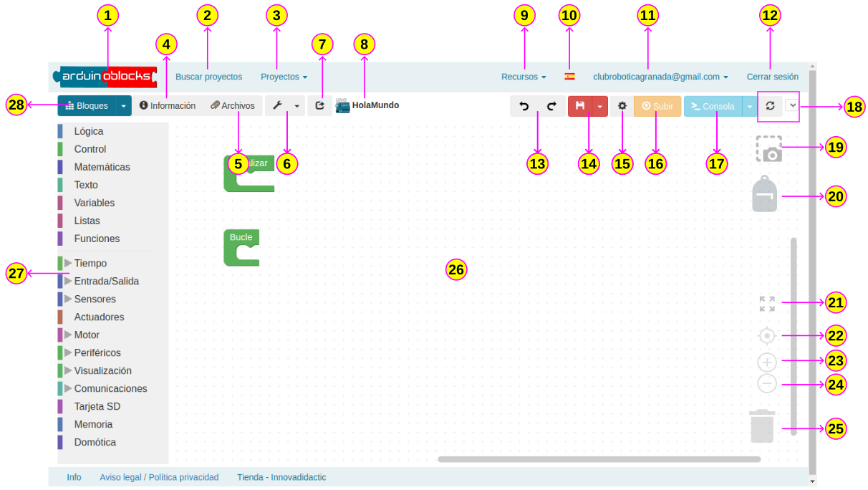Image resolution: width=868 pixels, height=490 pixels.
Task: Expand the Tiempo category
Action: coord(68,263)
